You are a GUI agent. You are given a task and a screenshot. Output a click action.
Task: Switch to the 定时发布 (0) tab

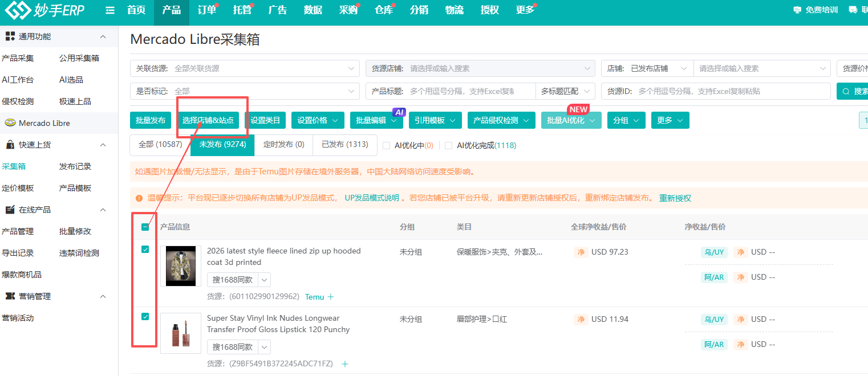[284, 145]
